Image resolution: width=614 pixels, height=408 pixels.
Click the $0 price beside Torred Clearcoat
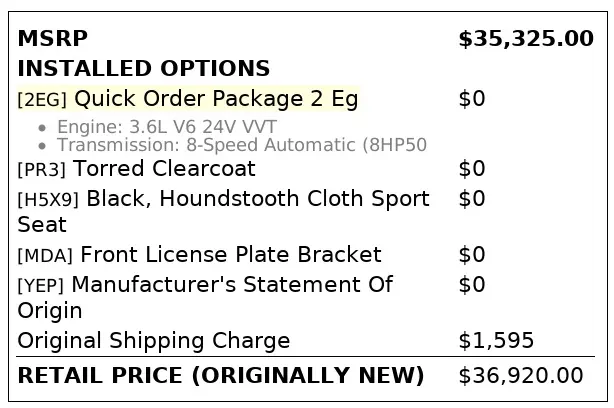coord(471,169)
